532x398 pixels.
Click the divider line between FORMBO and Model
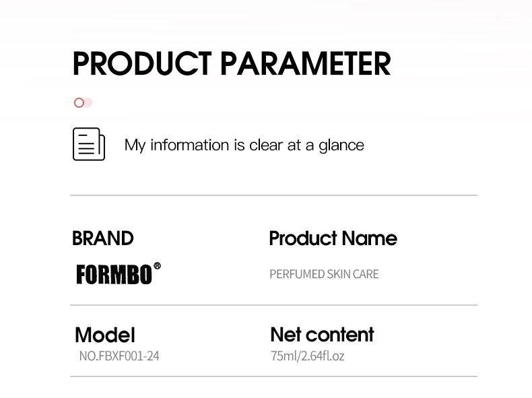click(273, 305)
